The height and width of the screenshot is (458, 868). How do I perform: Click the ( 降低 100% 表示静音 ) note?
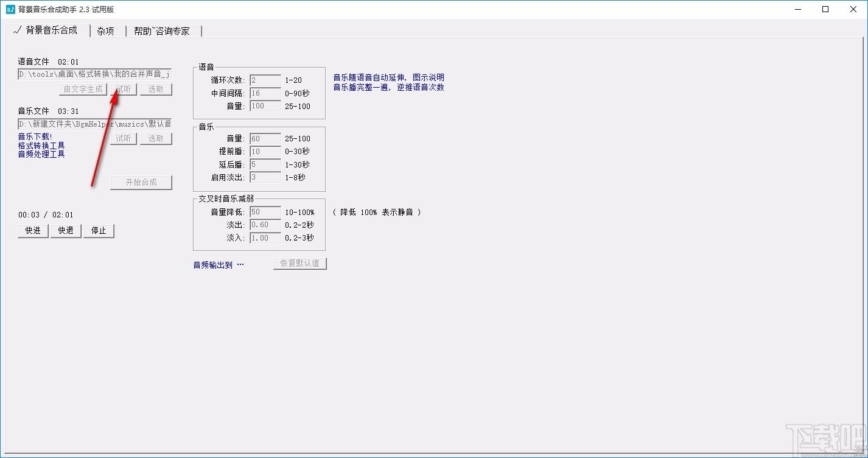click(x=377, y=213)
